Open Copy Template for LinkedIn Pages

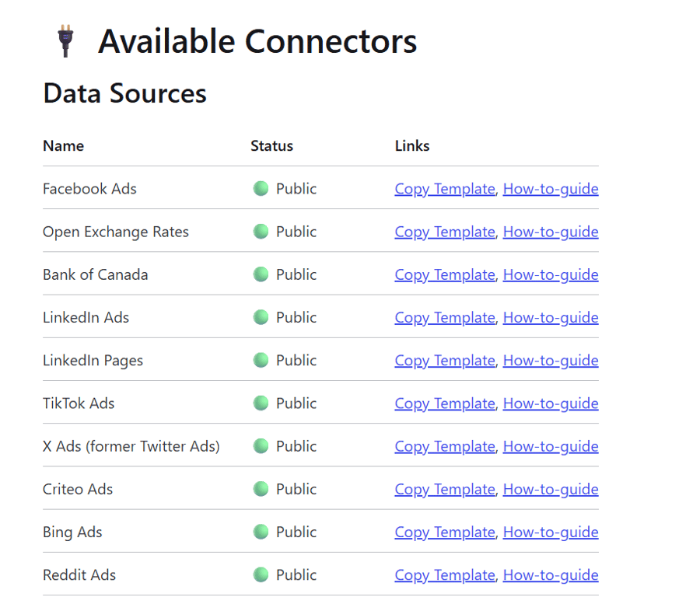445,361
